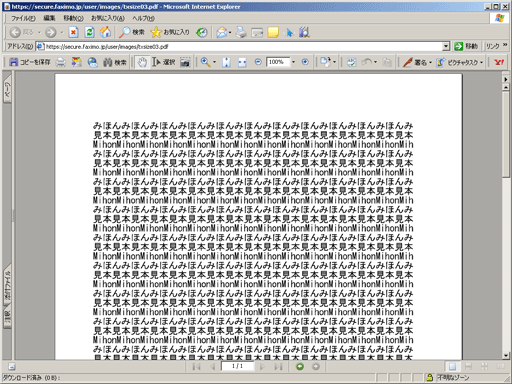Click the Acrobat save-a-copy floppy icon
This screenshot has width=512, height=384.
14,62
